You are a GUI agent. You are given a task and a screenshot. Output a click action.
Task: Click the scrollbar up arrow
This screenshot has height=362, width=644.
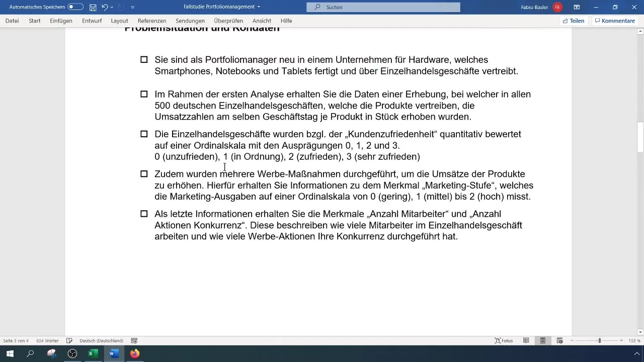point(640,32)
